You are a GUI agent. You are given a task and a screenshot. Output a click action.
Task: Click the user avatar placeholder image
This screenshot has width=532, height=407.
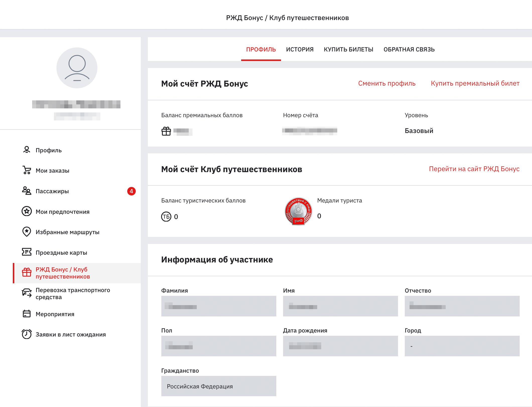(77, 68)
